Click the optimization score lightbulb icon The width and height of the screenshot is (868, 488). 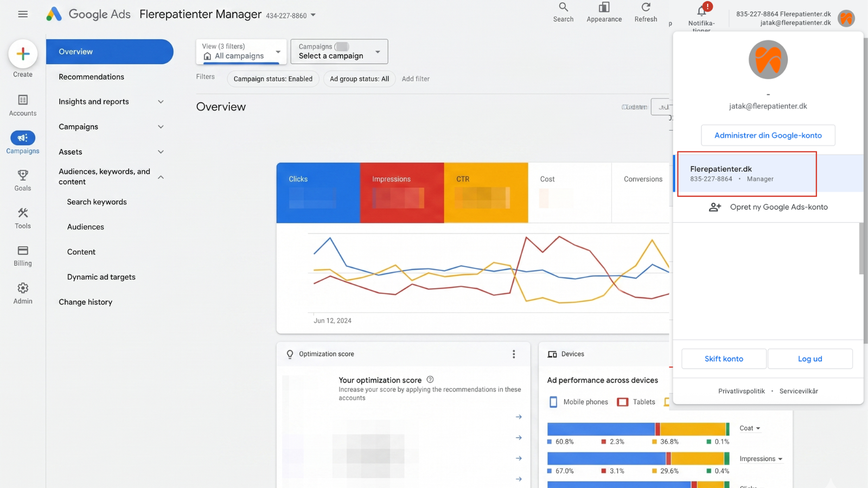(x=290, y=354)
